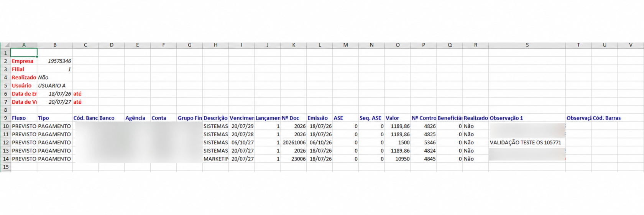
Task: Click the 'PREVISTO' cell in row 14
Action: coord(24,159)
